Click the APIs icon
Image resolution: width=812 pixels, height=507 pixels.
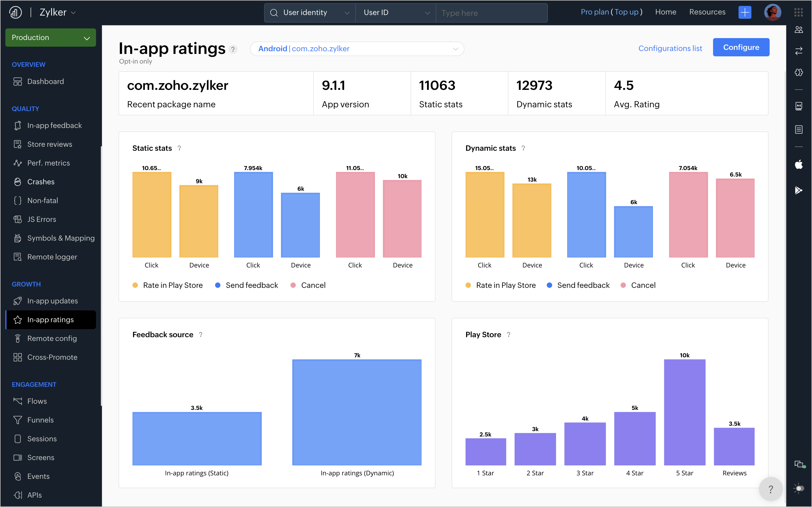(18, 495)
